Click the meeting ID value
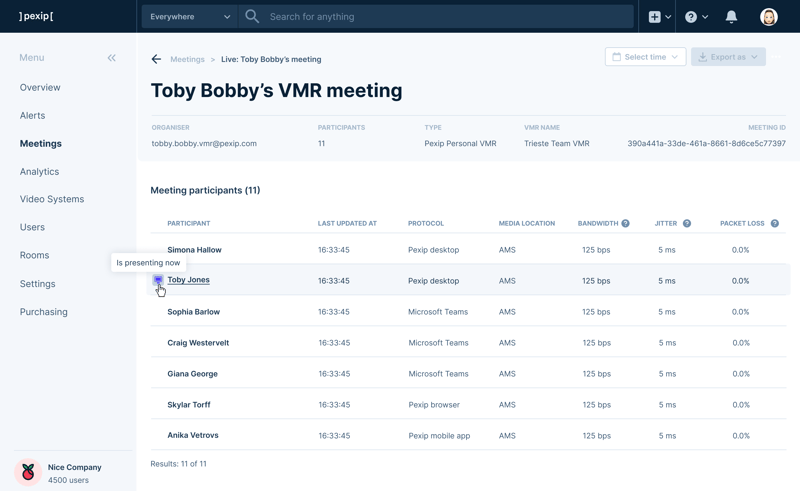800x491 pixels. pyautogui.click(x=706, y=143)
